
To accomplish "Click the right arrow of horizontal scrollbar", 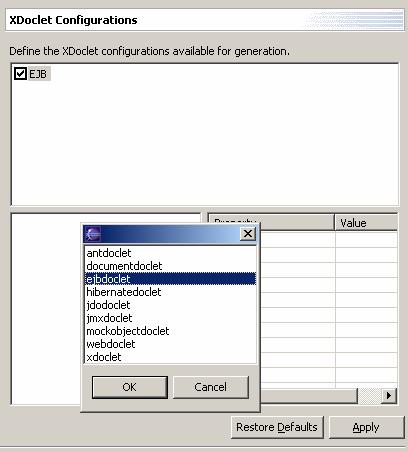I will (x=388, y=396).
